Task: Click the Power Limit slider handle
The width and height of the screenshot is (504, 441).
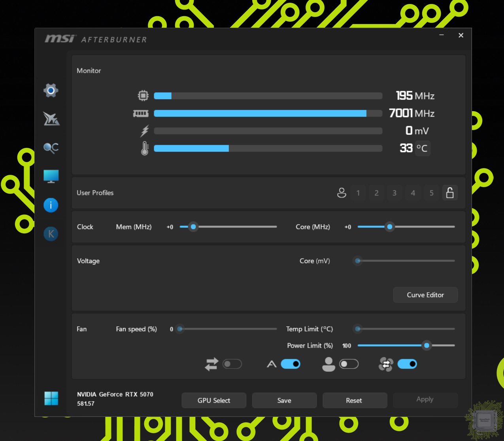Action: coord(427,345)
